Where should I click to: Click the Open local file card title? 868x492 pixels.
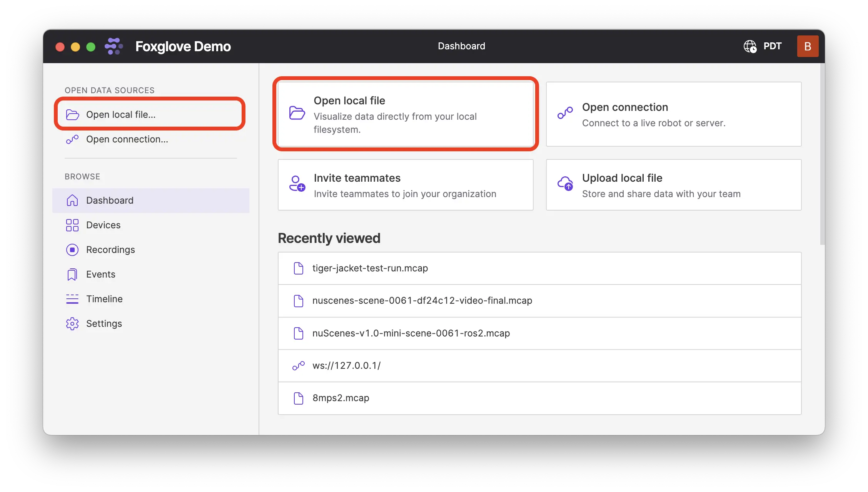pyautogui.click(x=349, y=100)
